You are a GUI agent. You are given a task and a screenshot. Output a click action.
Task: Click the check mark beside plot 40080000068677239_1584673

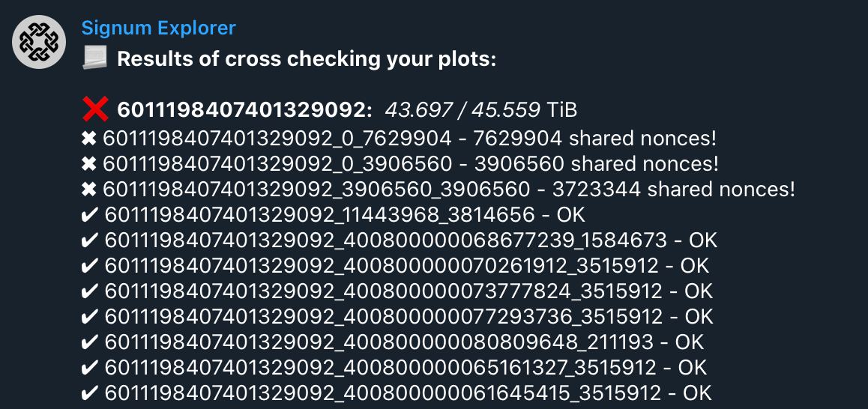[x=88, y=240]
